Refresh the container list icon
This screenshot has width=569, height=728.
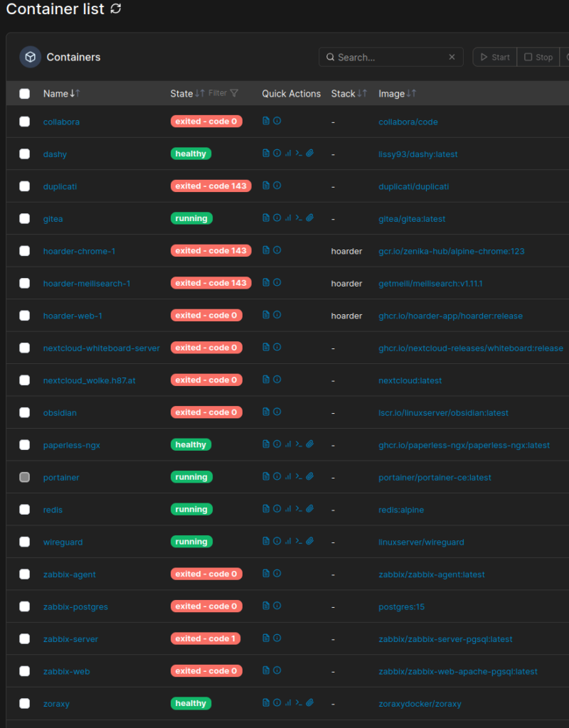(116, 9)
